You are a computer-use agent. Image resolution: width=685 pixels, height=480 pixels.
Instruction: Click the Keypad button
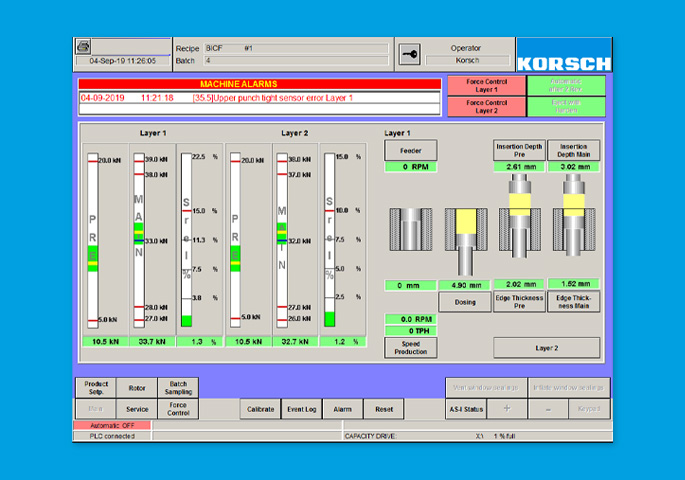[589, 409]
